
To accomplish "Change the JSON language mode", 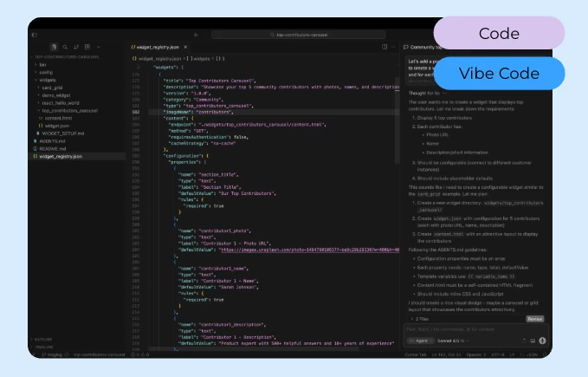I will pos(529,354).
